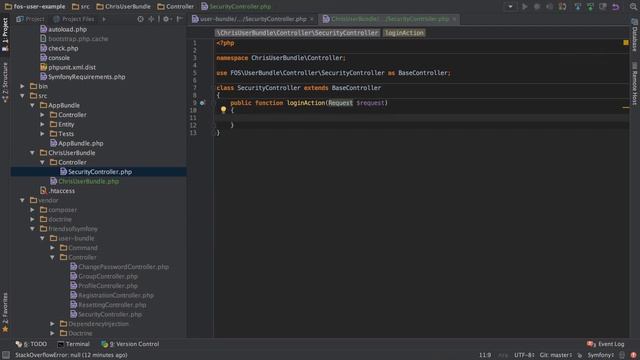Collapse the AppBundle folder
This screenshot has width=640, height=360.
click(x=32, y=105)
